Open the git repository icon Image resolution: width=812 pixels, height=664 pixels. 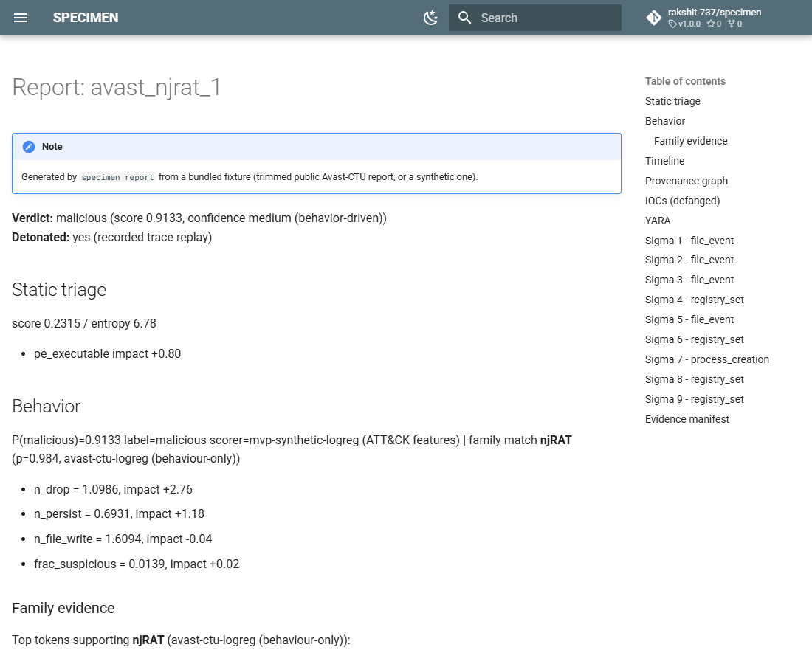point(653,18)
